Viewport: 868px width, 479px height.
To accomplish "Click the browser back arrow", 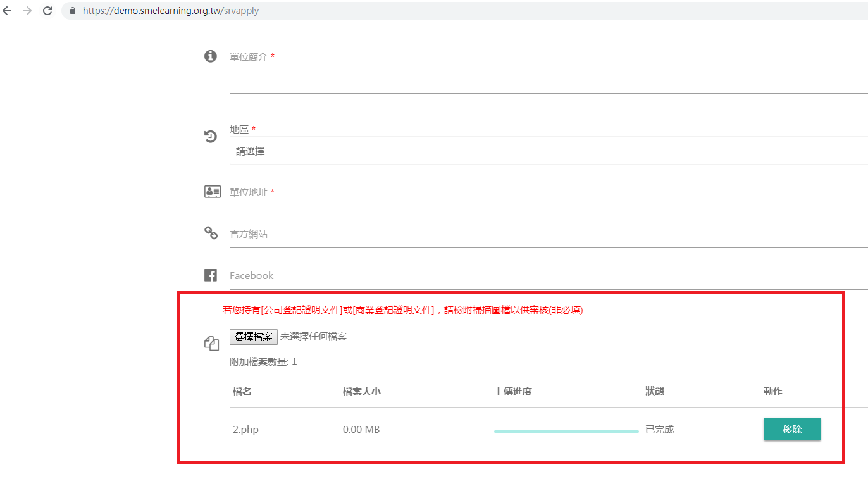I will tap(7, 11).
